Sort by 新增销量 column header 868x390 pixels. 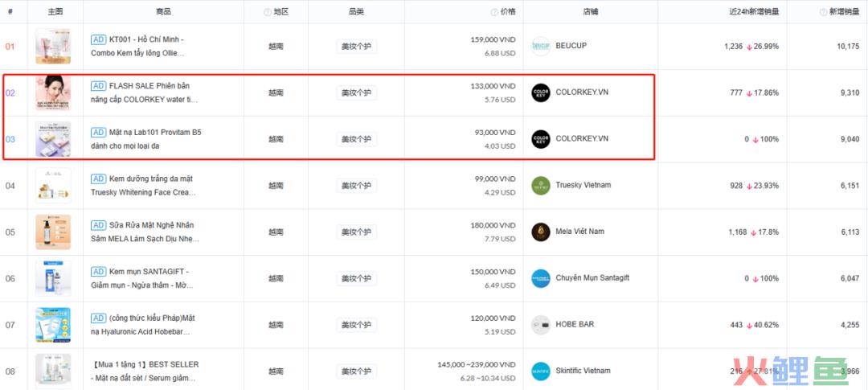click(844, 12)
